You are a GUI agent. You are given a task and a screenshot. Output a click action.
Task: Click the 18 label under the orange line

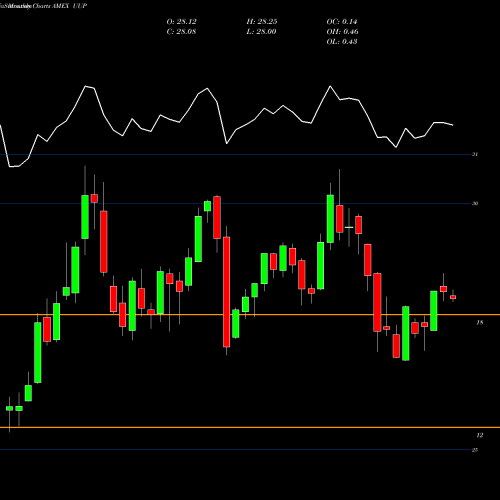tap(480, 322)
